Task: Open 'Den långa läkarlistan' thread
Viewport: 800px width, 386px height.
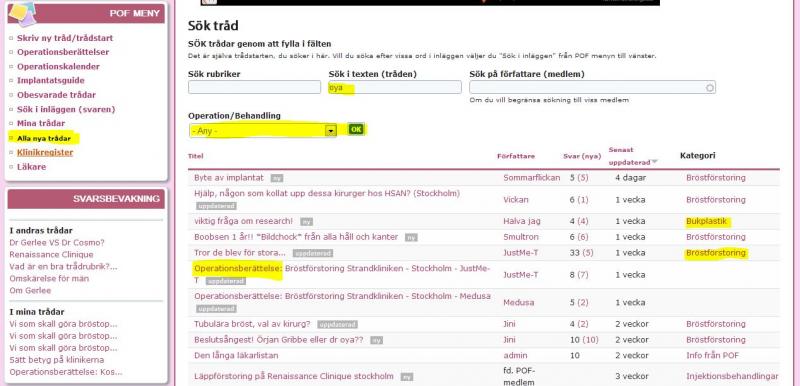Action: (x=236, y=355)
